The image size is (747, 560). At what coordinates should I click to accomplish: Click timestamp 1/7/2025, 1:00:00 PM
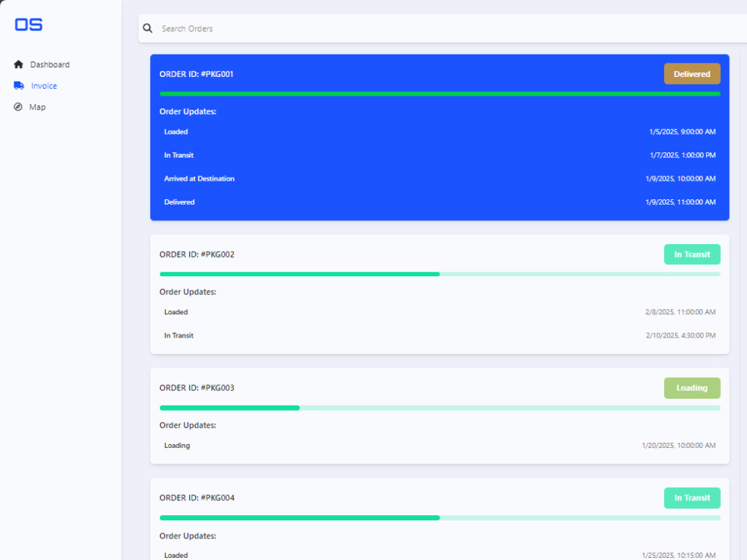tap(683, 155)
